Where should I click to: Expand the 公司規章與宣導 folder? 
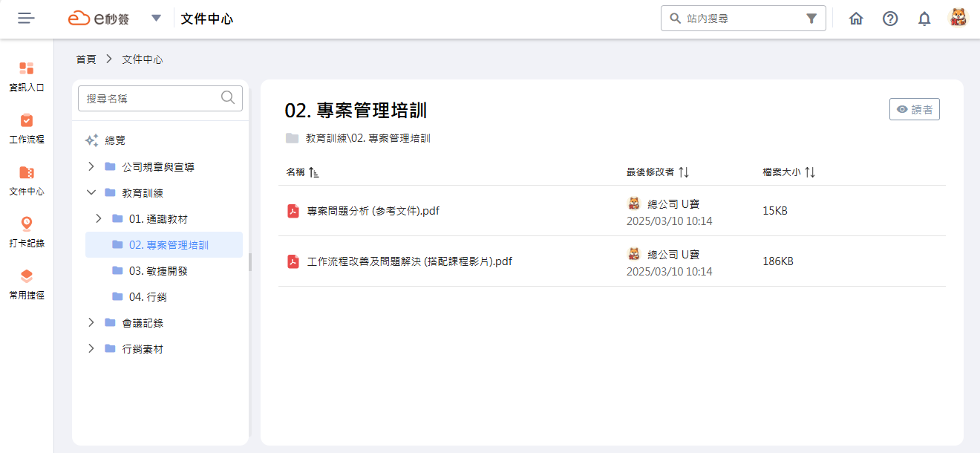[91, 166]
